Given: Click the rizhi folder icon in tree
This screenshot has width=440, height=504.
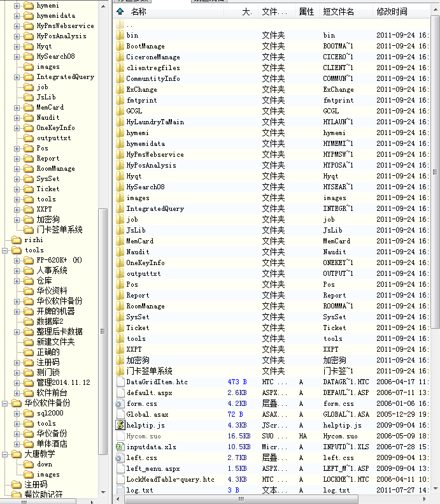Looking at the screenshot, I should (x=17, y=240).
